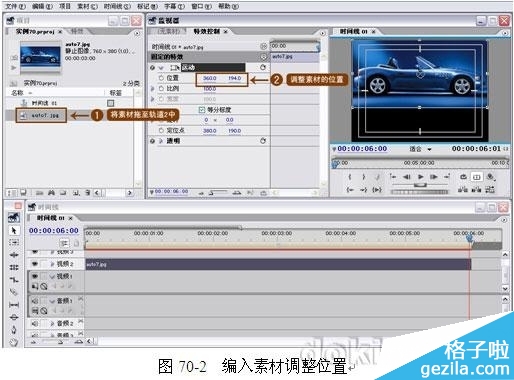This screenshot has height=380, width=514.
Task: Toggle Opacity effect on/off icon
Action: 153,141
